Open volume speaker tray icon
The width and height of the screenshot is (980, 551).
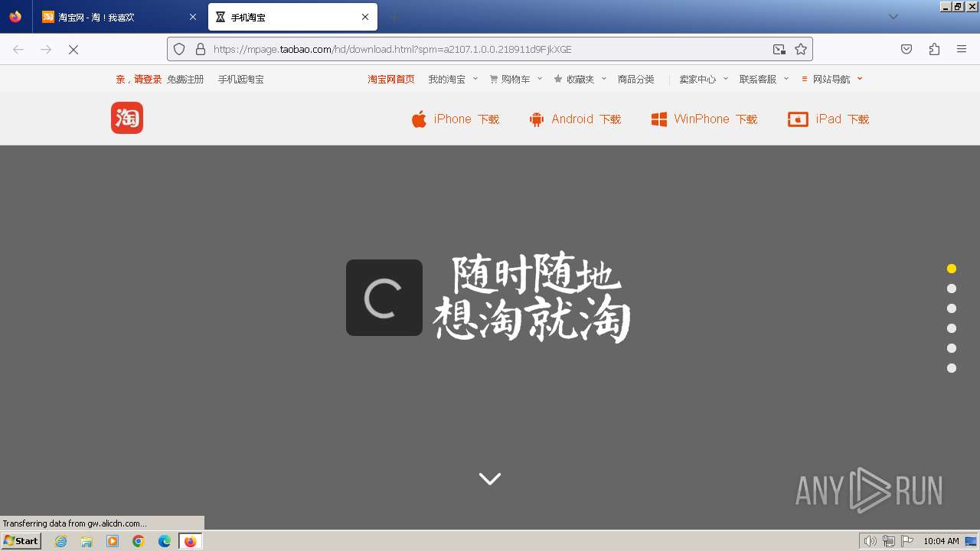click(x=870, y=541)
